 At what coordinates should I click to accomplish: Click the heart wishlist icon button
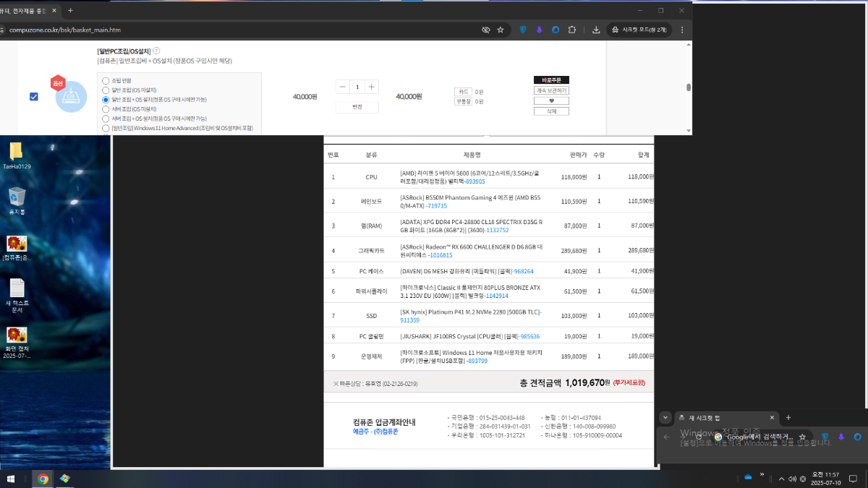coord(551,101)
